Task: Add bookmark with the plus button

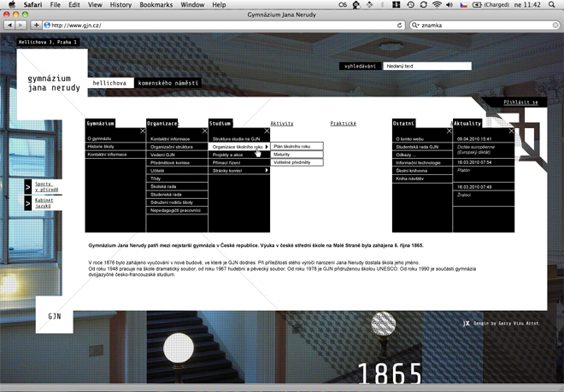Action: point(36,25)
